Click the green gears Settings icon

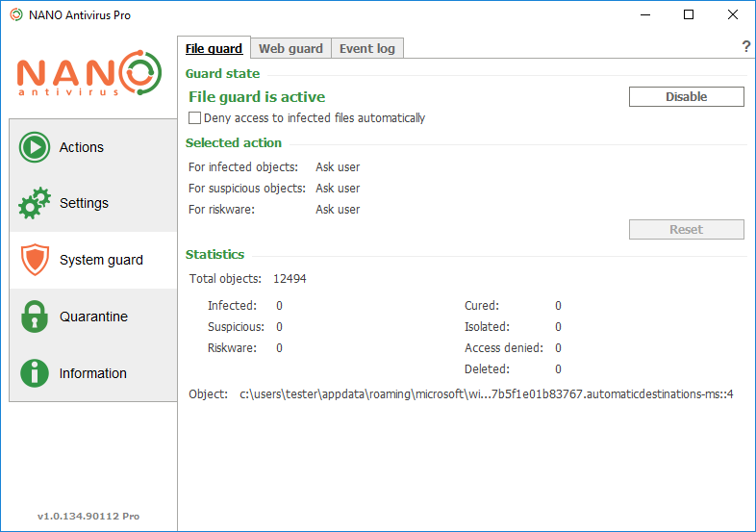coord(35,203)
